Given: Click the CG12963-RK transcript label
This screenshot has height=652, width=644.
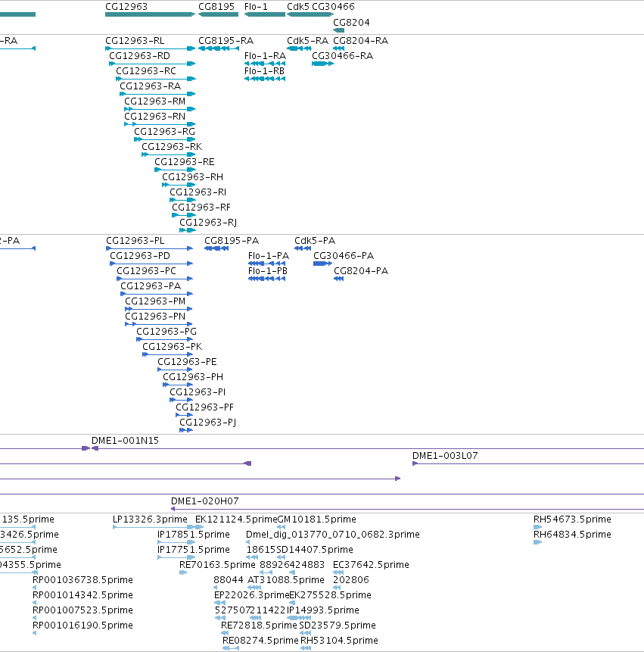Looking at the screenshot, I should pyautogui.click(x=172, y=147).
